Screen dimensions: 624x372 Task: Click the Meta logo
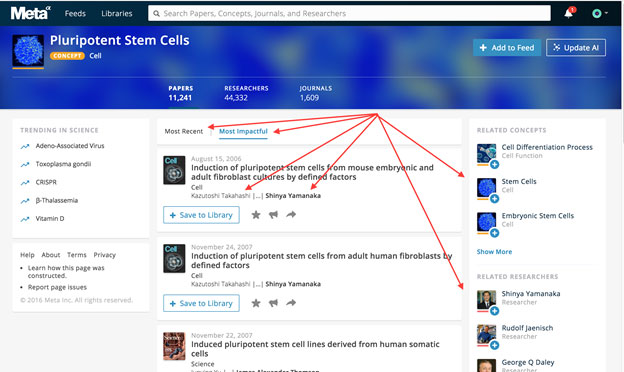click(31, 13)
